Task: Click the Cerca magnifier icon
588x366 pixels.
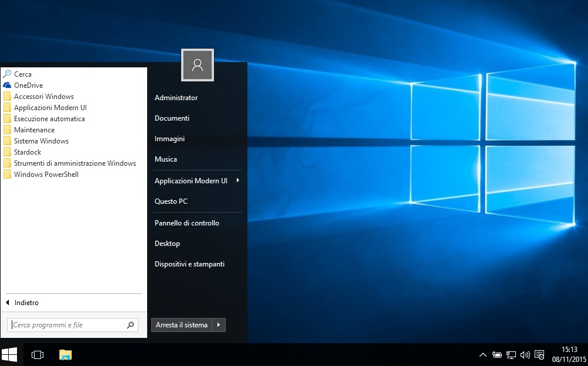Action: coord(7,74)
